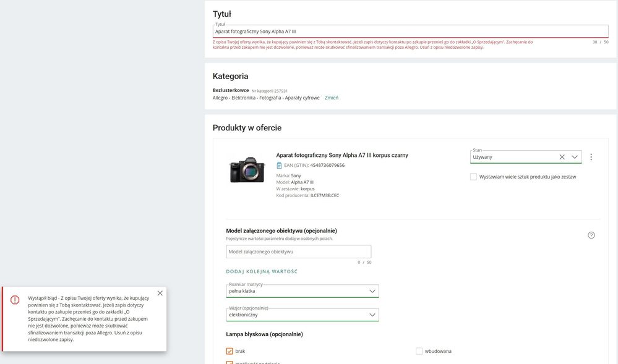This screenshot has height=364, width=618.
Task: Click the EAN value 4548736079656
Action: pos(327,166)
